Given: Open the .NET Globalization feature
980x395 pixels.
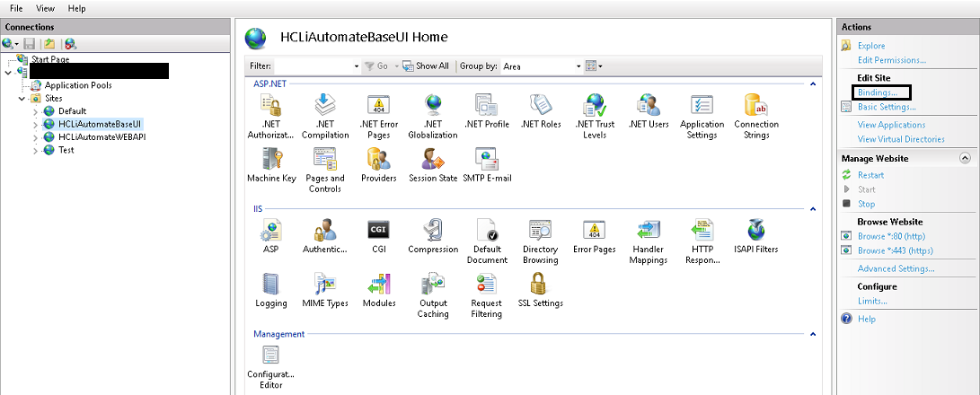Looking at the screenshot, I should tap(432, 116).
